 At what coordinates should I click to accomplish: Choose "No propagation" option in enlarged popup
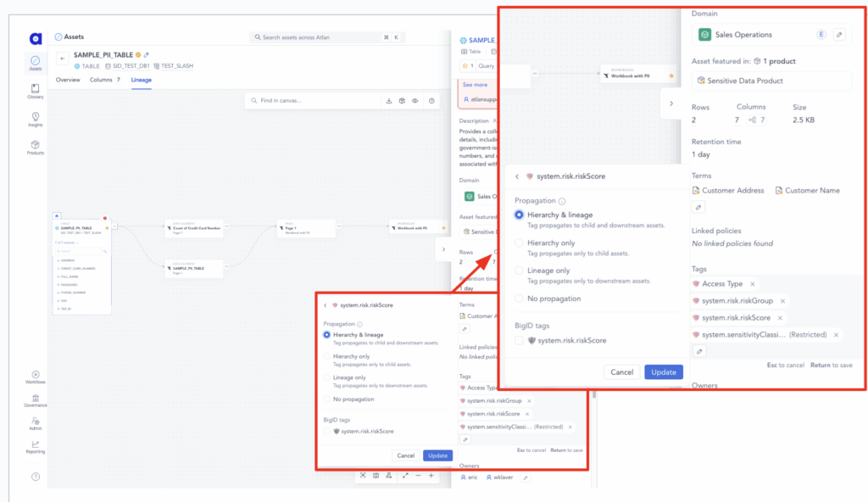pos(520,298)
